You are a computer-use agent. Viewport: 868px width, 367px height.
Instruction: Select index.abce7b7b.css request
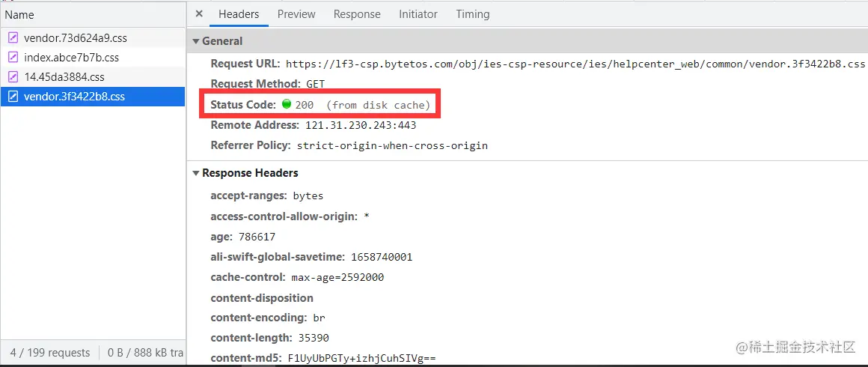93,58
